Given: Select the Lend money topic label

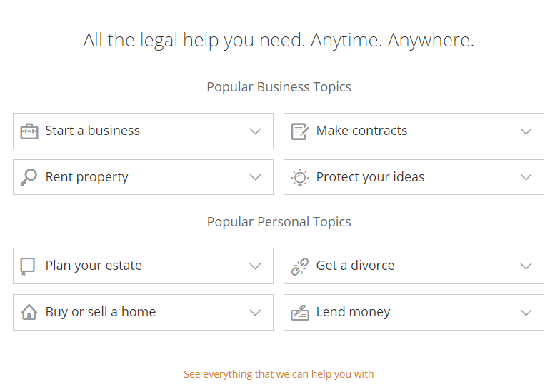Looking at the screenshot, I should [353, 312].
